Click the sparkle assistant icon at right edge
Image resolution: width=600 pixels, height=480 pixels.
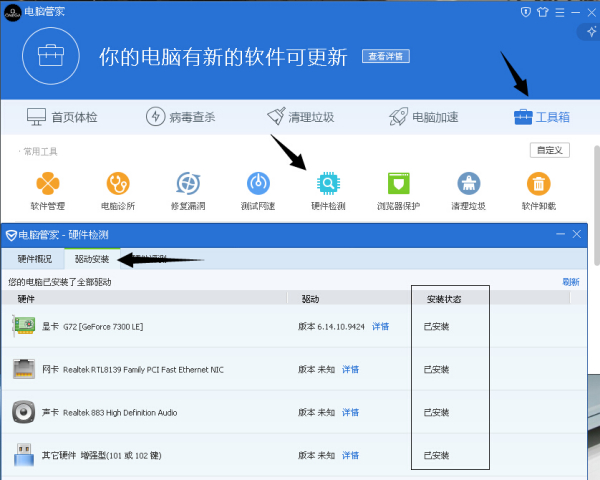[592, 31]
